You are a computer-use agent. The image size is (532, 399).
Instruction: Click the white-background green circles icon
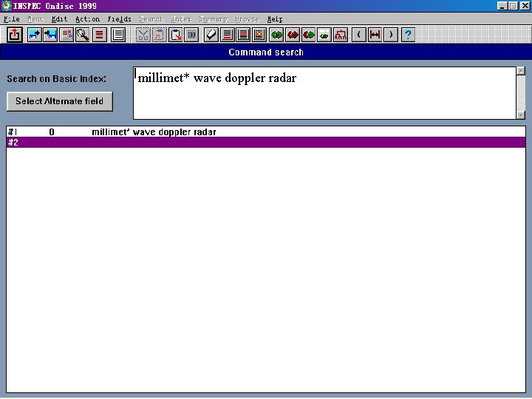tap(324, 35)
